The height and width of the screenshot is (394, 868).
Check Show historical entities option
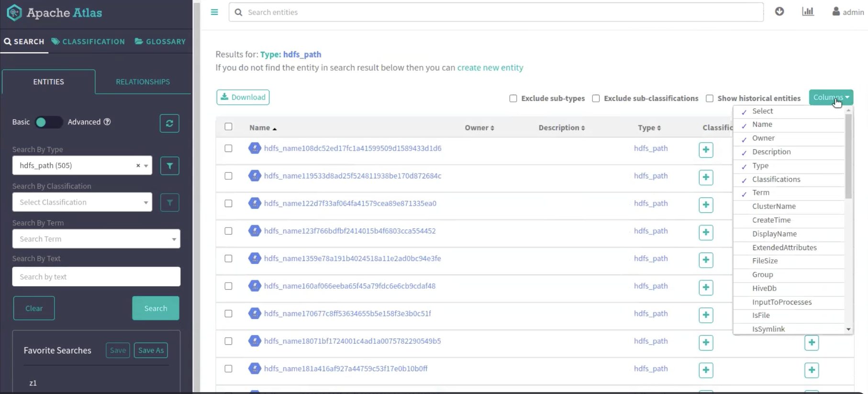710,98
